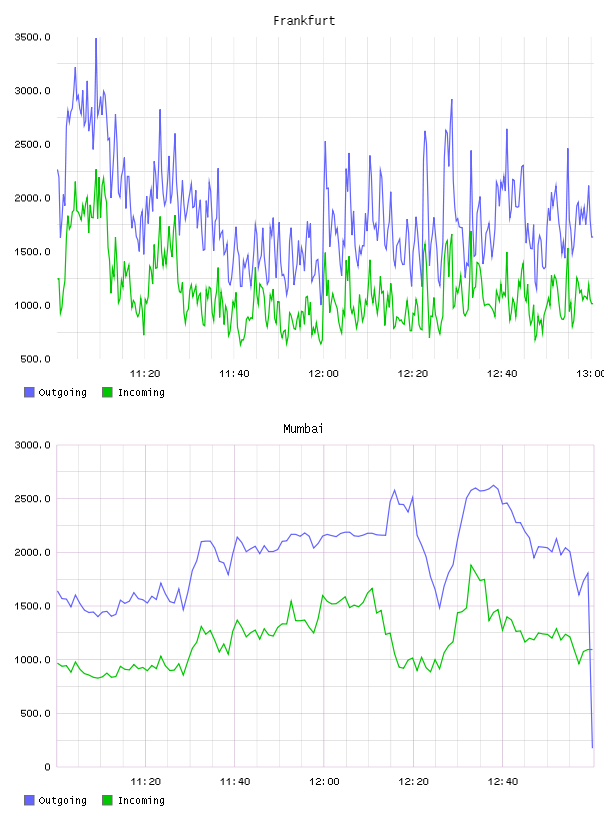Viewport: 608px width, 816px height.
Task: Click the 500.0 axis label on the Frankfurt chart
Action: coord(35,359)
